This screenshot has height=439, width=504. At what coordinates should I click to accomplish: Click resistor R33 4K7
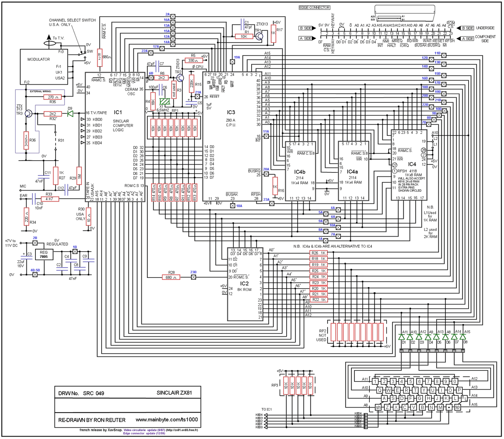50,199
